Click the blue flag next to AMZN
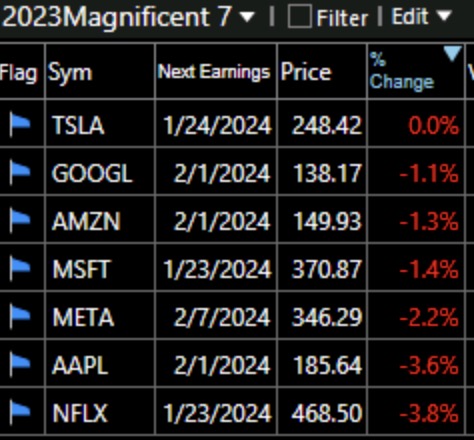This screenshot has width=474, height=440. point(20,220)
